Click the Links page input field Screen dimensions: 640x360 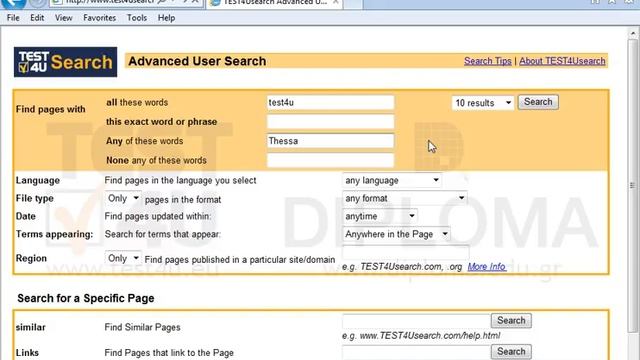(x=416, y=352)
